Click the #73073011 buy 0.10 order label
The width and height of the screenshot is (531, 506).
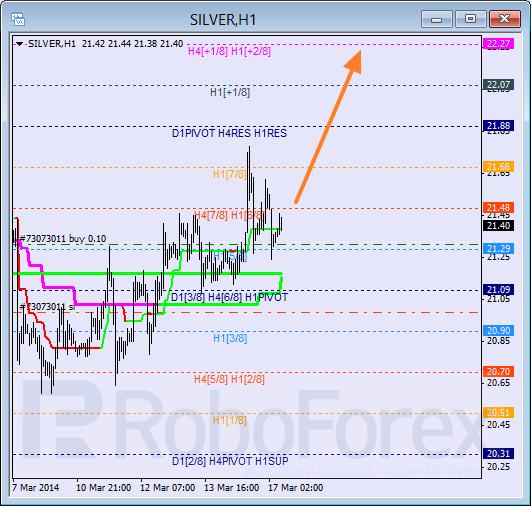63,239
